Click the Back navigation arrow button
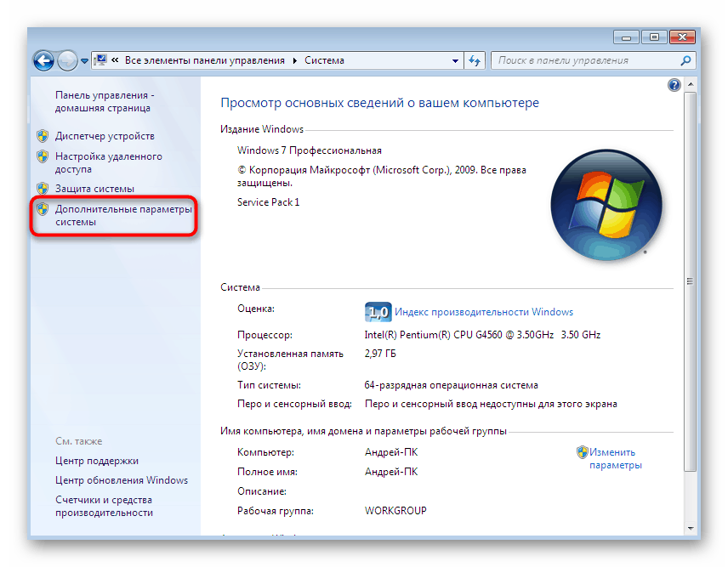The height and width of the screenshot is (567, 728). coord(43,61)
